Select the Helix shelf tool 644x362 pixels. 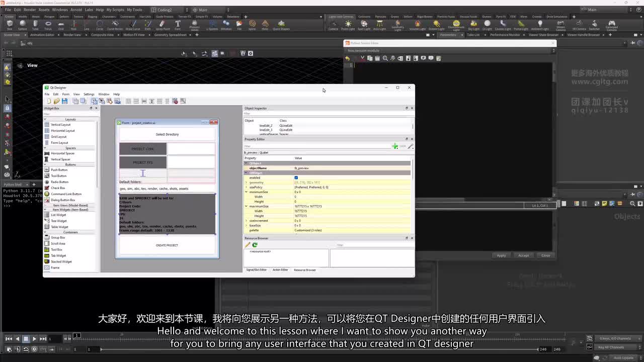click(265, 25)
